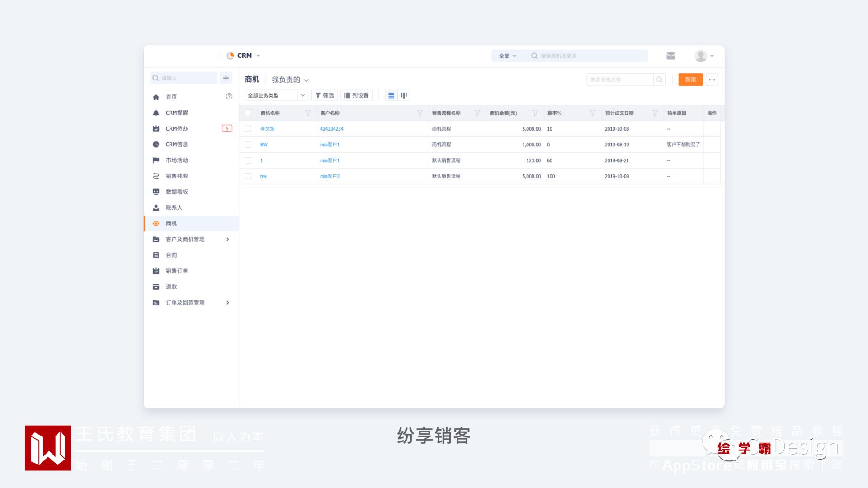The width and height of the screenshot is (868, 488).
Task: Expand the 我负责的 view selector
Action: coord(290,80)
